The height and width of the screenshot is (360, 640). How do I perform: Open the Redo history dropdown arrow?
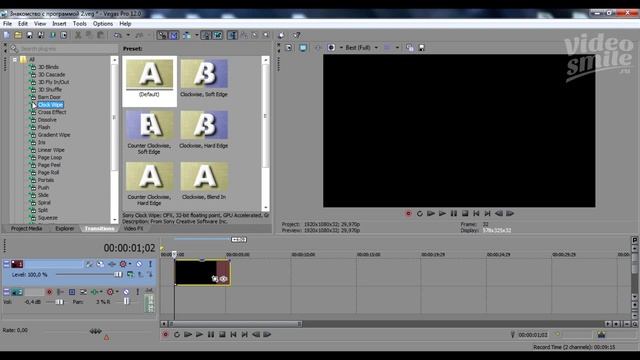pyautogui.click(x=149, y=36)
